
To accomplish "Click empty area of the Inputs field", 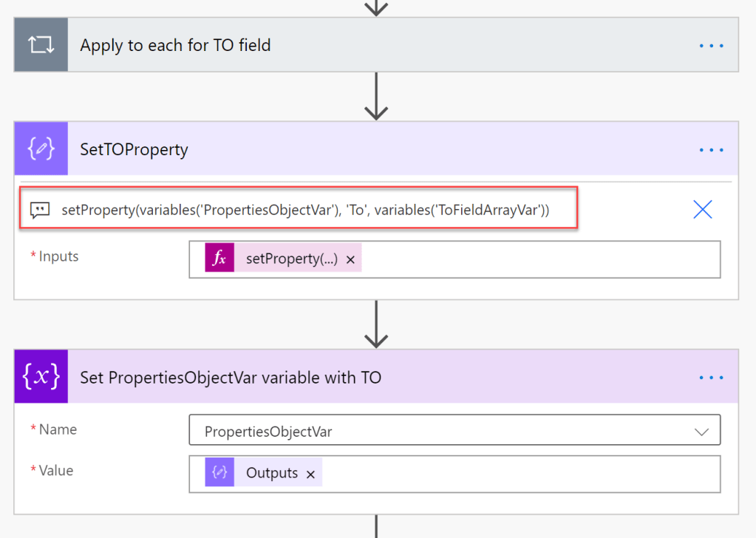I will (x=539, y=260).
